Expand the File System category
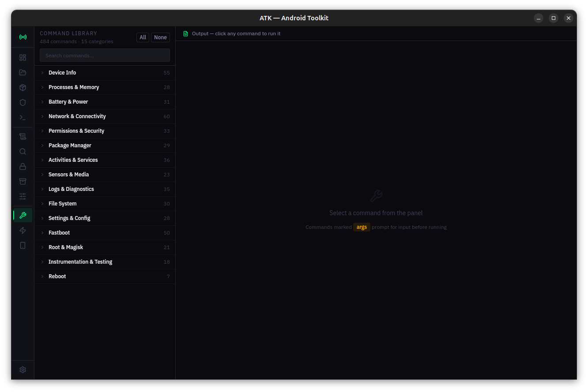Image resolution: width=588 pixels, height=392 pixels. coord(105,204)
